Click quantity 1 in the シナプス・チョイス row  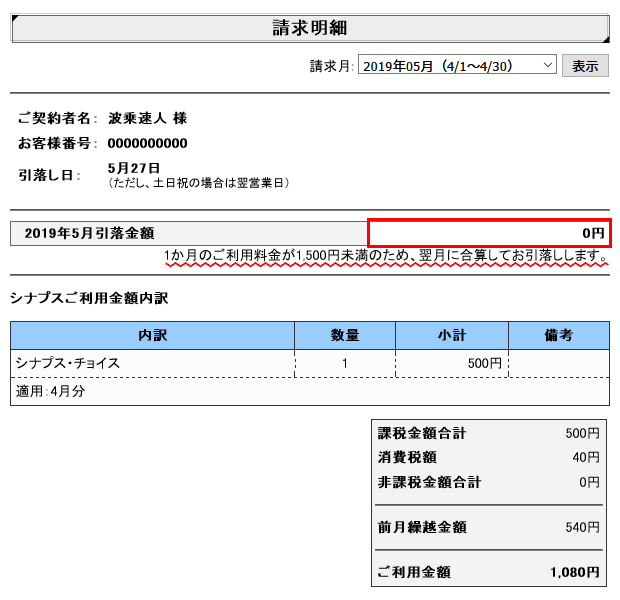point(345,363)
